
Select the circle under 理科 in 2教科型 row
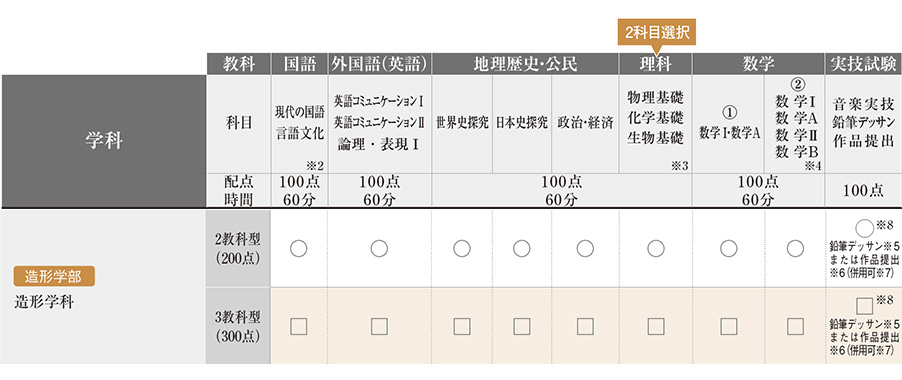656,248
